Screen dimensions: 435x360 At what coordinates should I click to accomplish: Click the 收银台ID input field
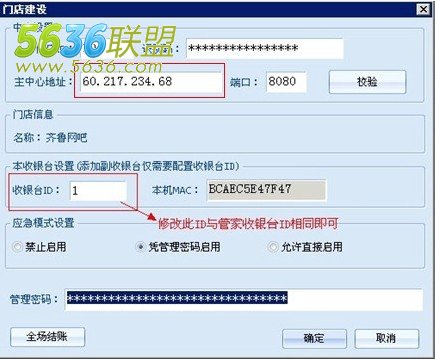click(98, 191)
